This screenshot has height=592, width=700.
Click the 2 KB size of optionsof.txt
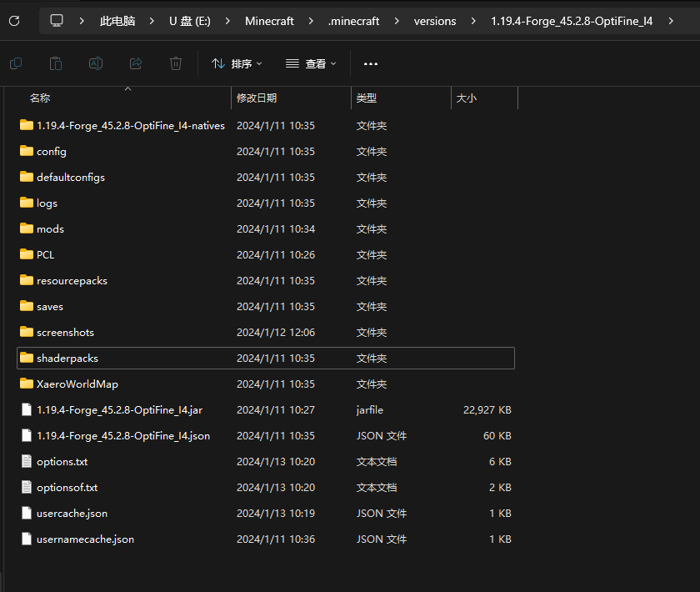500,488
